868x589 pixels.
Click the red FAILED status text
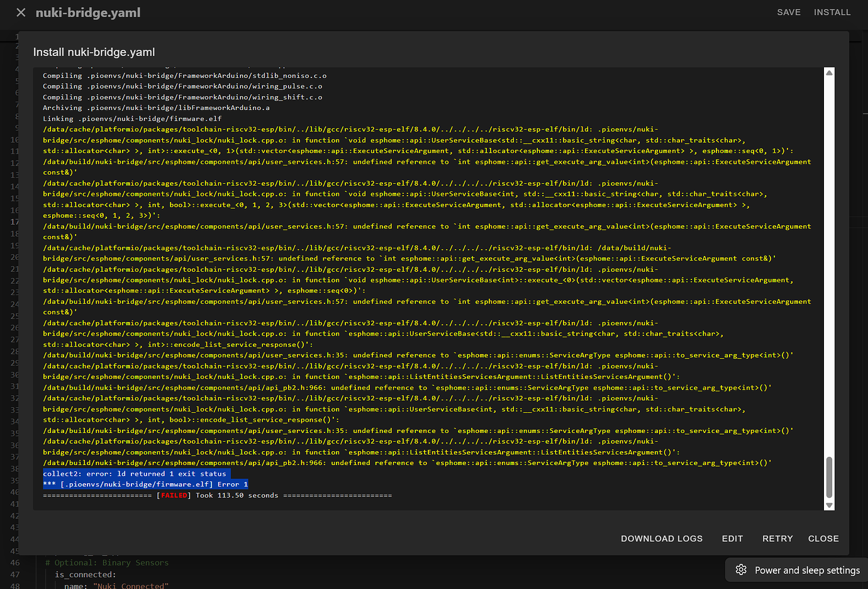(174, 496)
